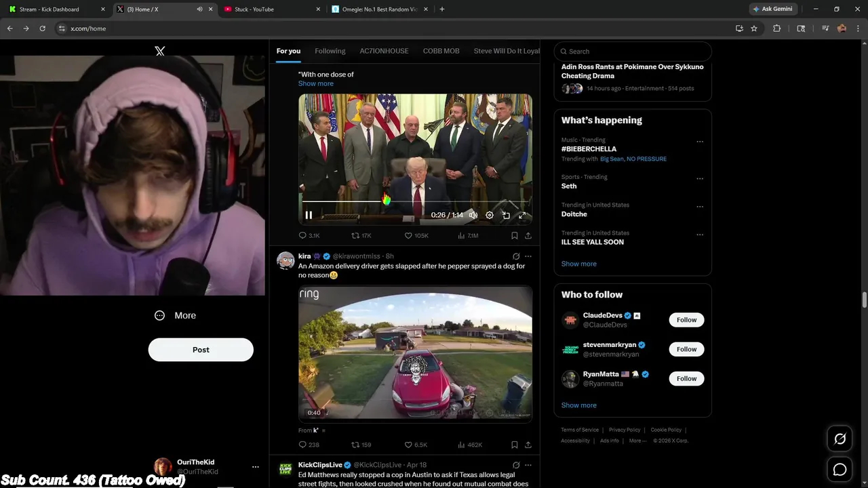The image size is (868, 488).
Task: Repost kira's post with 159 reposts
Action: click(361, 445)
